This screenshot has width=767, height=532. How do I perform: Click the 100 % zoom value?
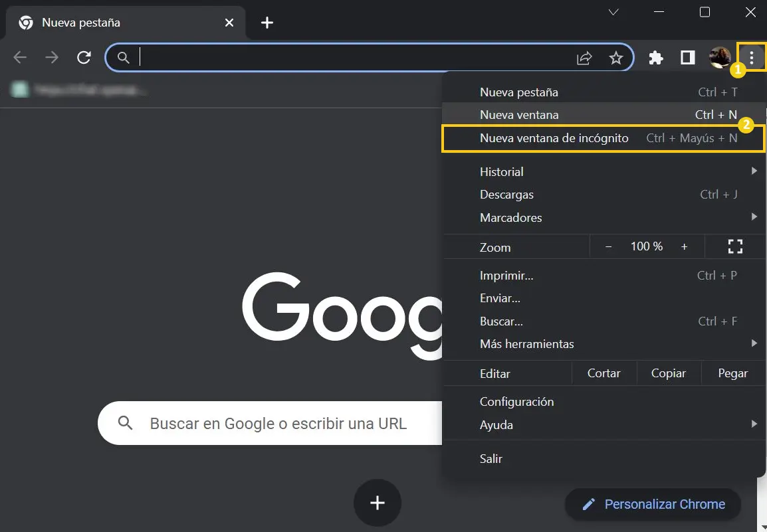pos(647,246)
